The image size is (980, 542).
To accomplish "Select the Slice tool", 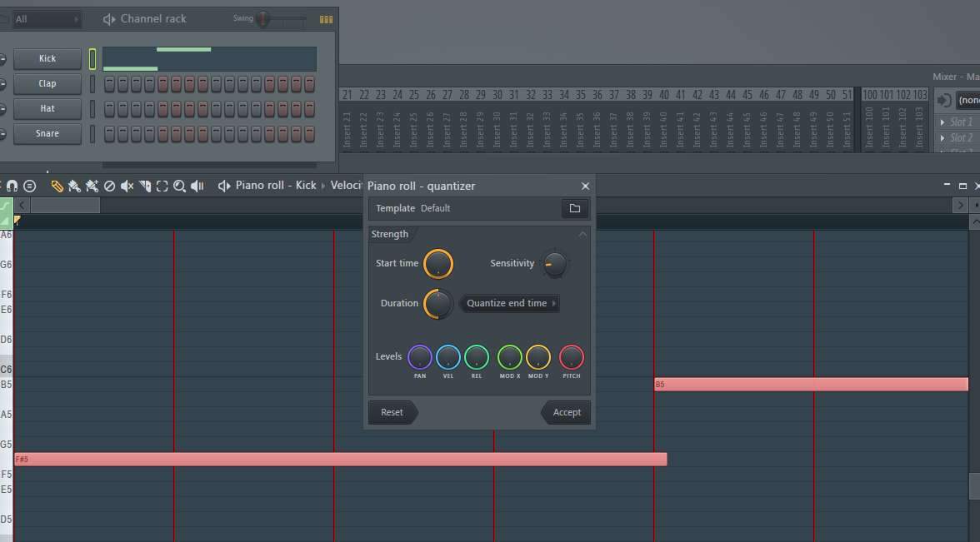I will click(145, 186).
